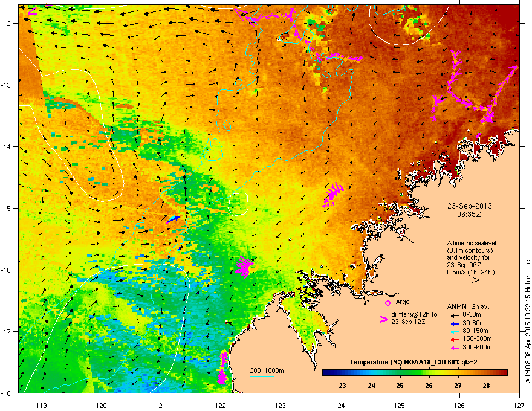Click the longitude axis label 119

point(42,405)
